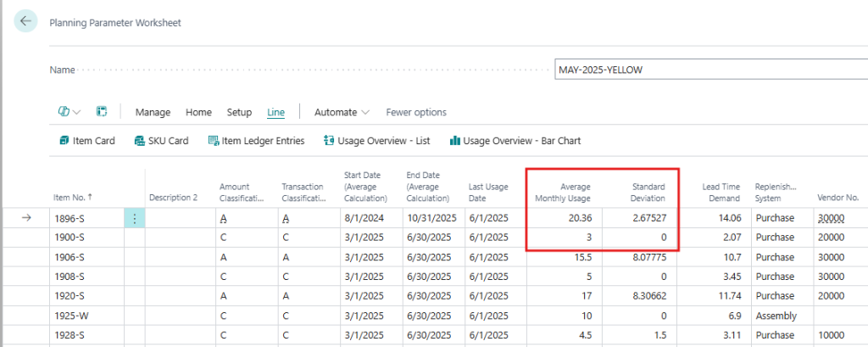
Task: Expand the Automate dropdown menu
Action: pyautogui.click(x=342, y=112)
